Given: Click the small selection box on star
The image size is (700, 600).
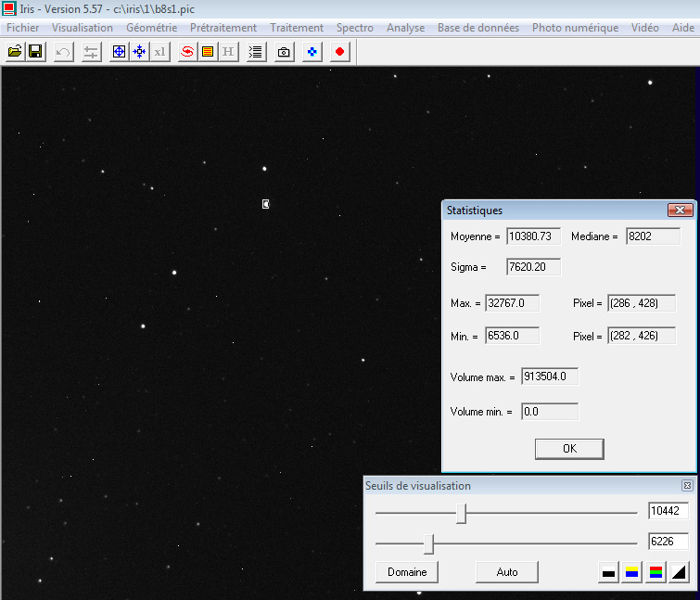Looking at the screenshot, I should pyautogui.click(x=265, y=204).
